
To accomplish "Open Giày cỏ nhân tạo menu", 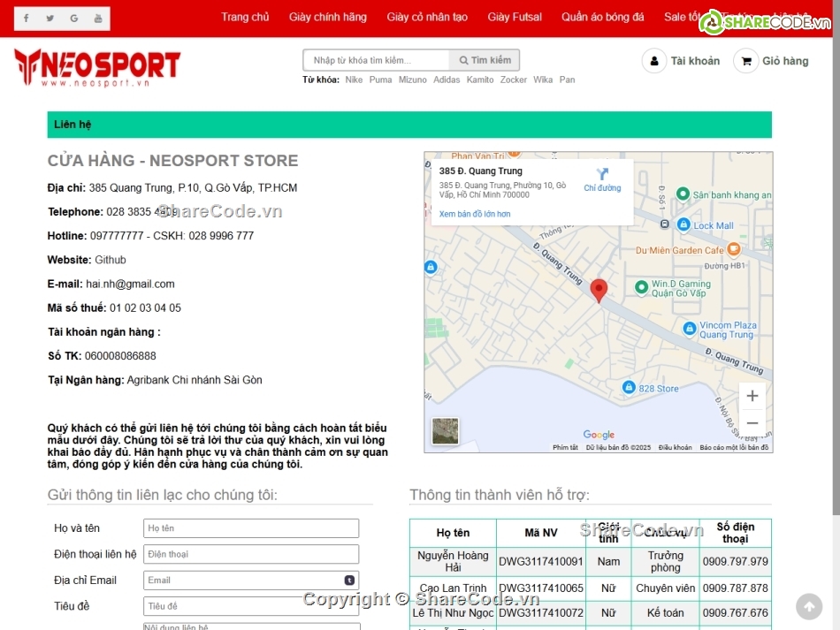I will pyautogui.click(x=427, y=17).
